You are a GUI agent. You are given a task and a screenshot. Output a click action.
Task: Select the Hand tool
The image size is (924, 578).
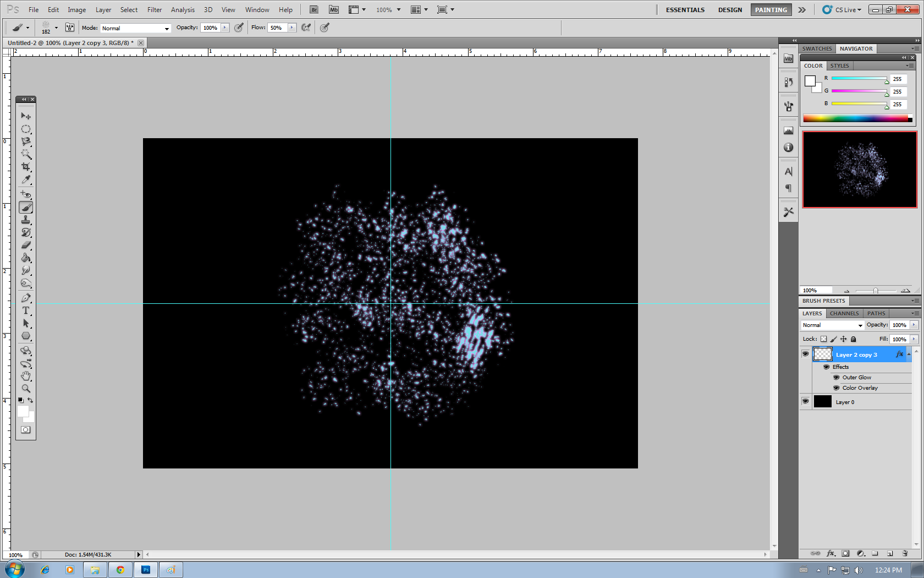click(26, 376)
